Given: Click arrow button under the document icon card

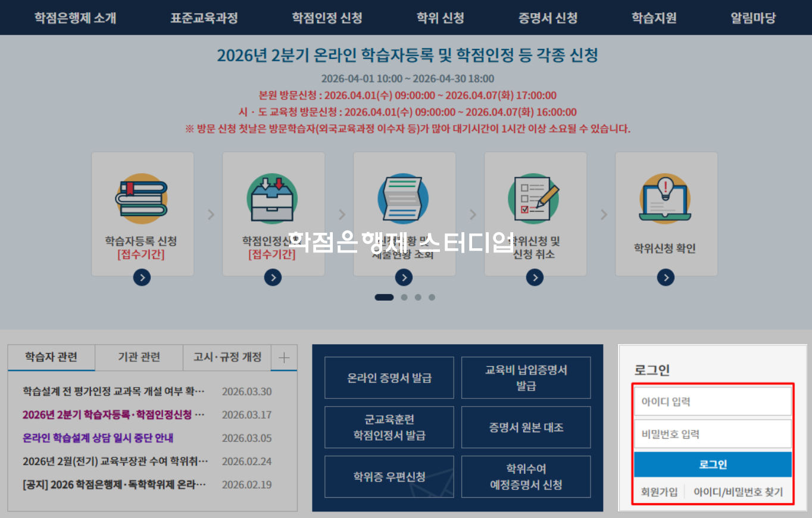Looking at the screenshot, I should click(x=404, y=277).
